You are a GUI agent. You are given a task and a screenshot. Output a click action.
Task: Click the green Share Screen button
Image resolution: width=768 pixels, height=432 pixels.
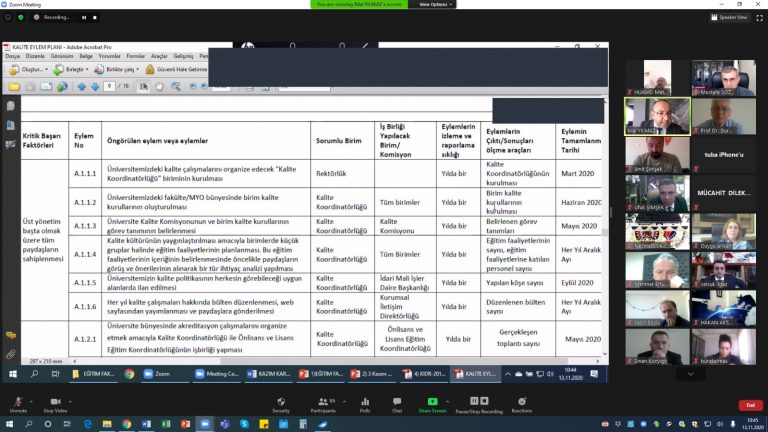432,405
